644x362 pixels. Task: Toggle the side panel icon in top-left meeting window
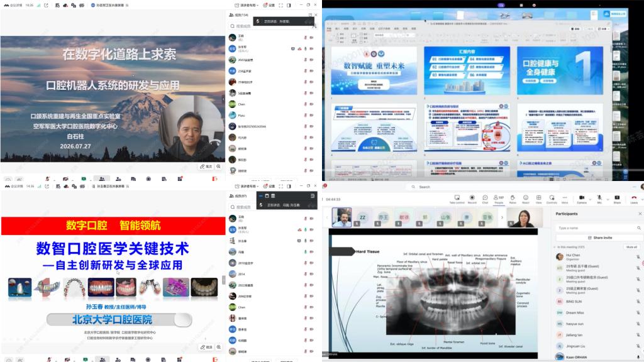point(289,5)
